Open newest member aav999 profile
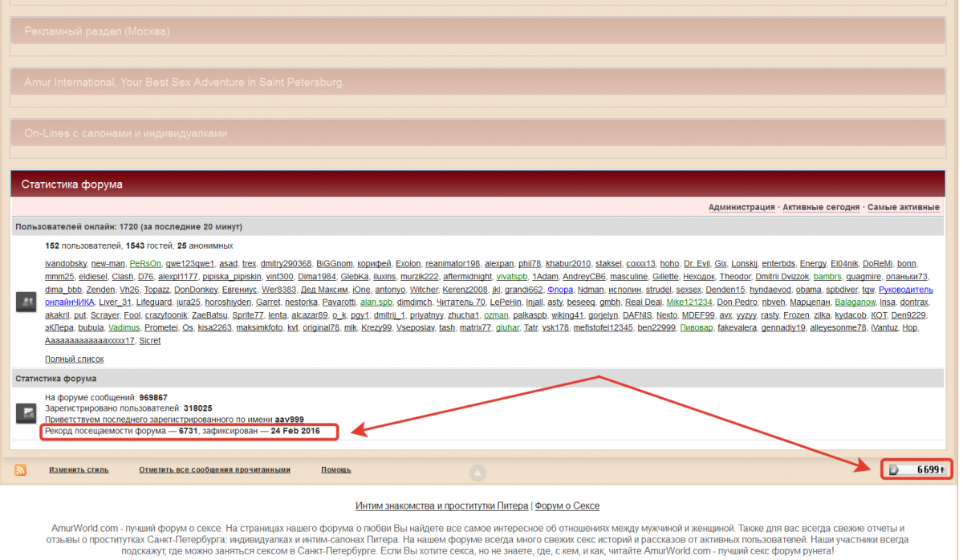The width and height of the screenshot is (963, 560). [289, 420]
